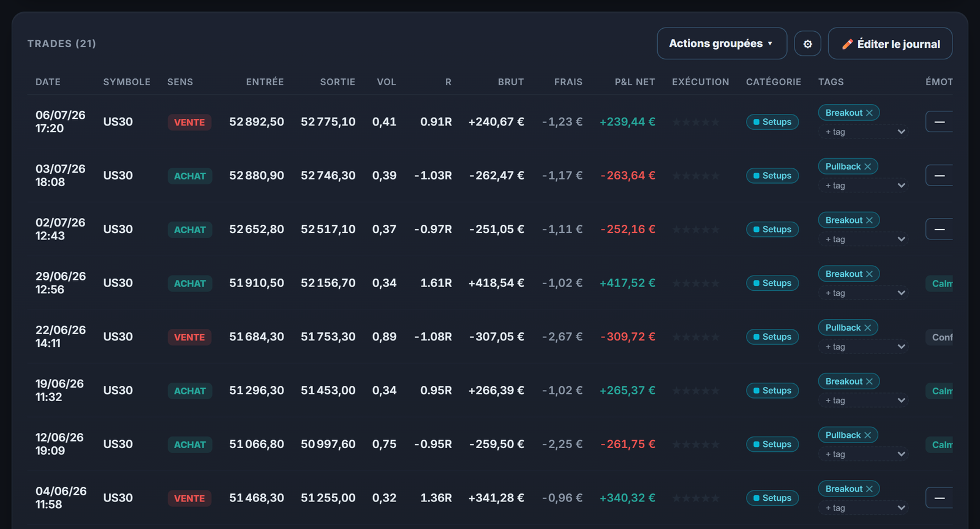Sort by the BRUT column header

(511, 82)
